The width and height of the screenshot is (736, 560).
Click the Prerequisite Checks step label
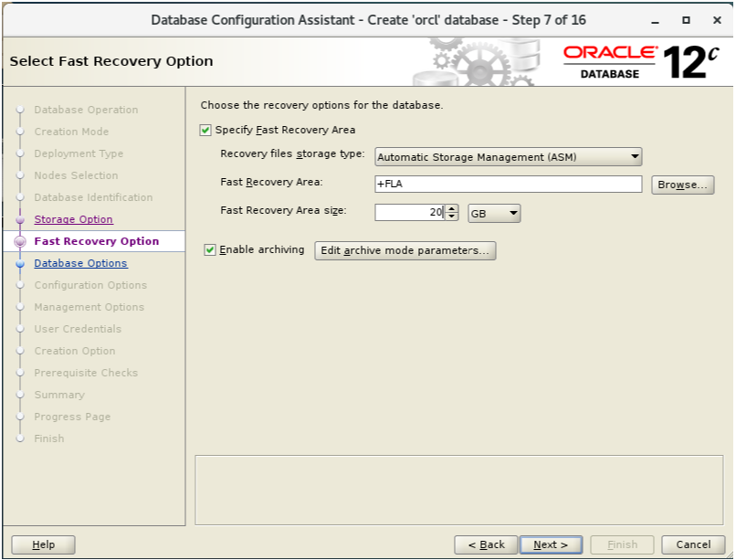(x=86, y=373)
